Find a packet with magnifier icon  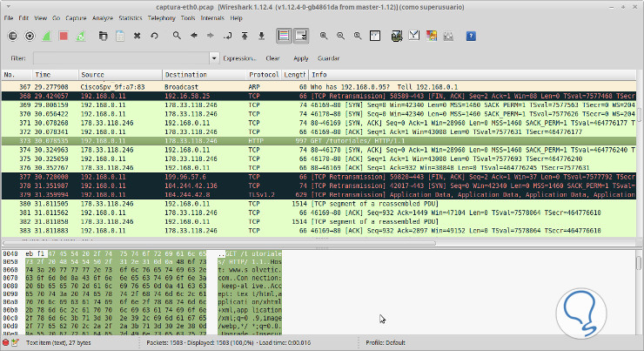(x=177, y=36)
